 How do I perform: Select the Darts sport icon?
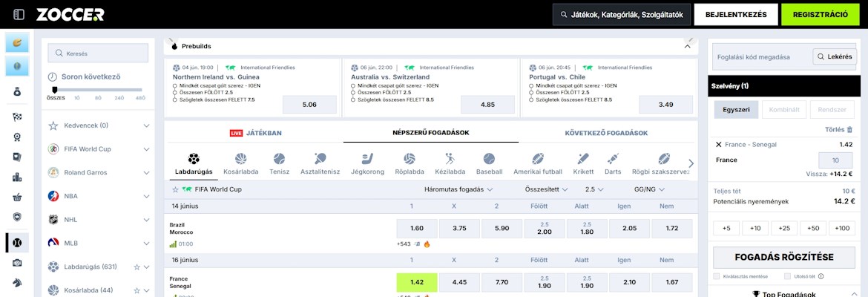(x=613, y=159)
